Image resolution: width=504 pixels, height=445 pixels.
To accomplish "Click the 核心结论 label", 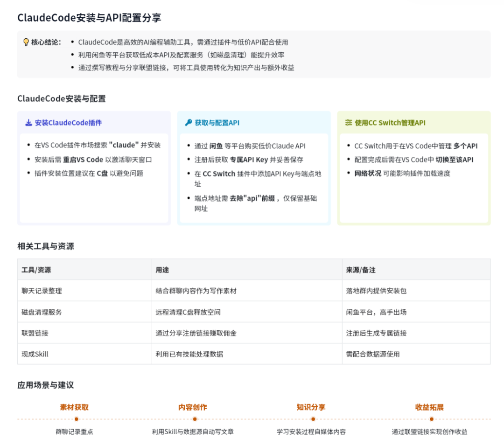I will pos(46,42).
